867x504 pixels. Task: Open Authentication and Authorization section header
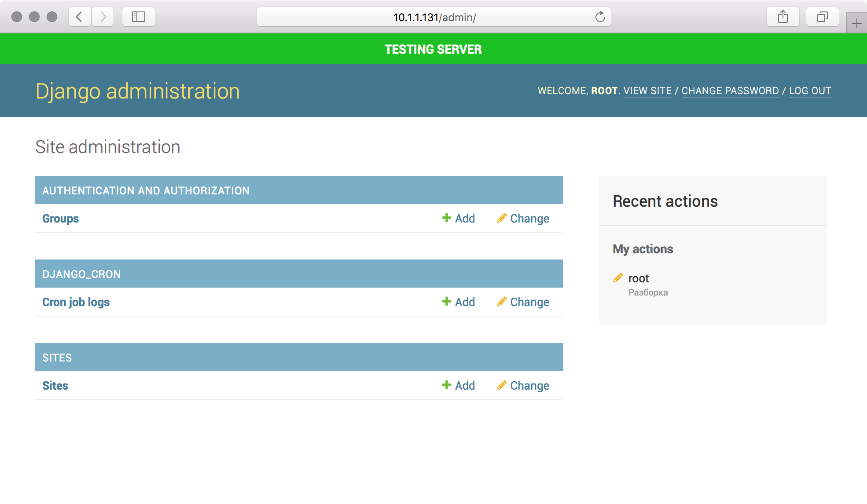click(x=146, y=190)
